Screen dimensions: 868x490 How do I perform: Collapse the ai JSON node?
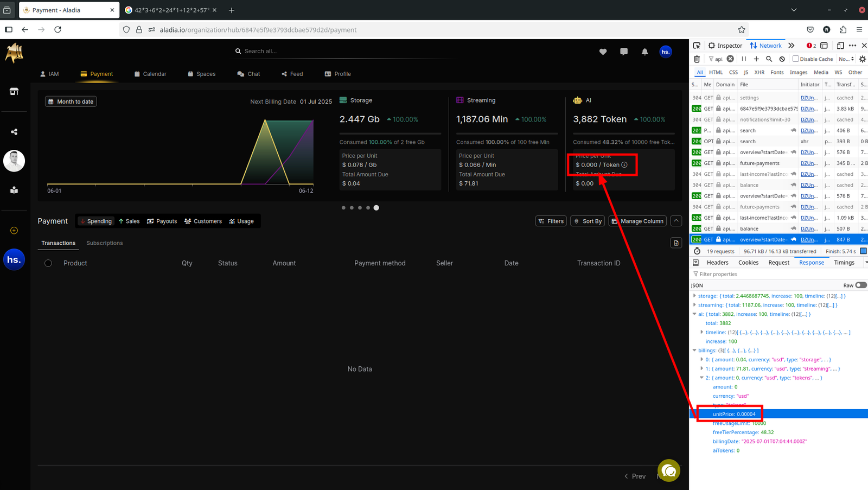click(x=694, y=314)
